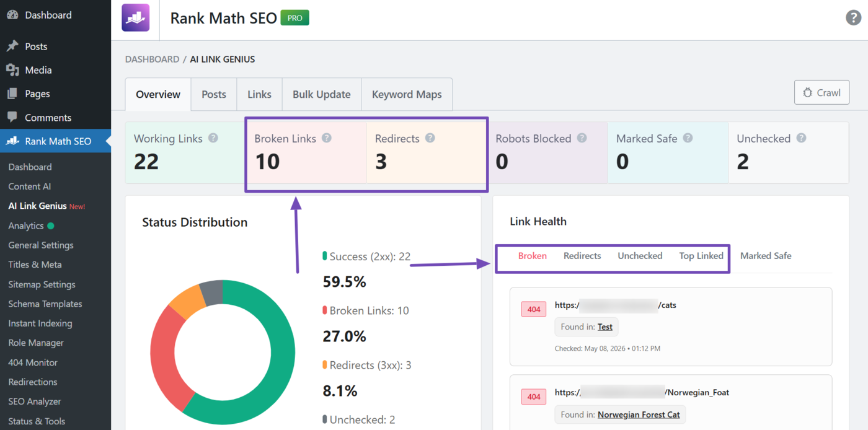The image size is (868, 430).
Task: Click the Dashboard gauge icon in sidebar
Action: point(12,15)
